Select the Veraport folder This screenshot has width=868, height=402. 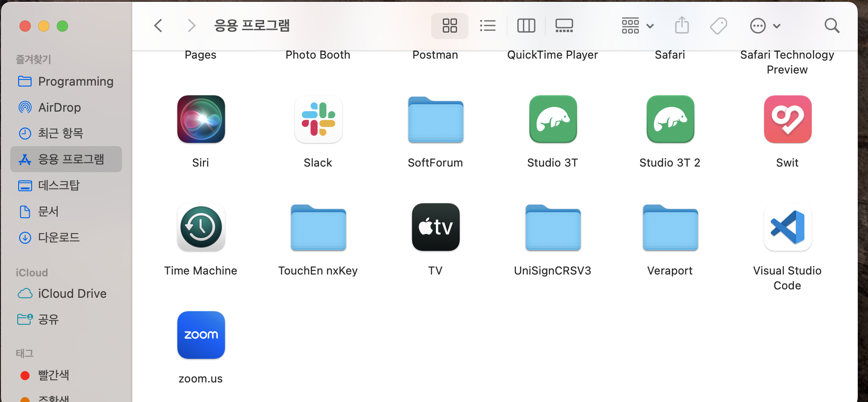[670, 228]
